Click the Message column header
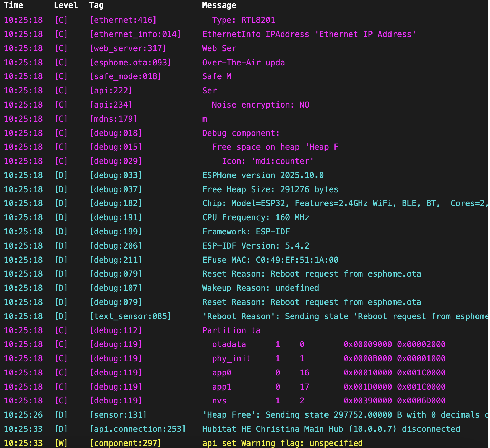Screen dimensions: 490x448 [219, 5]
